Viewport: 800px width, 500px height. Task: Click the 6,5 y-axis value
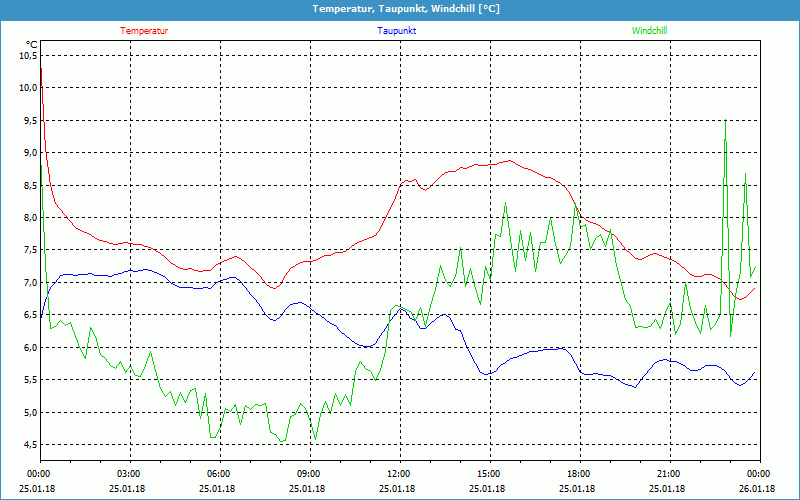coord(30,315)
